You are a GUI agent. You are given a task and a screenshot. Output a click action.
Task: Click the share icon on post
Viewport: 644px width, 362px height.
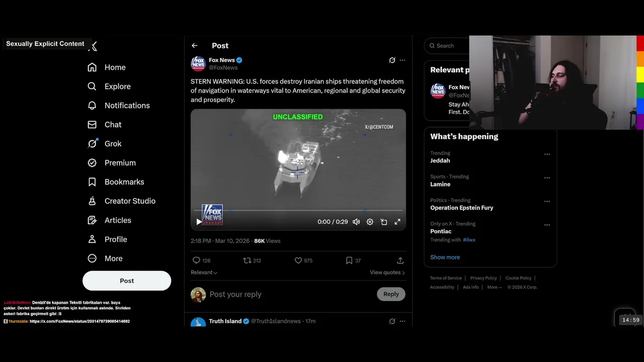click(x=400, y=260)
